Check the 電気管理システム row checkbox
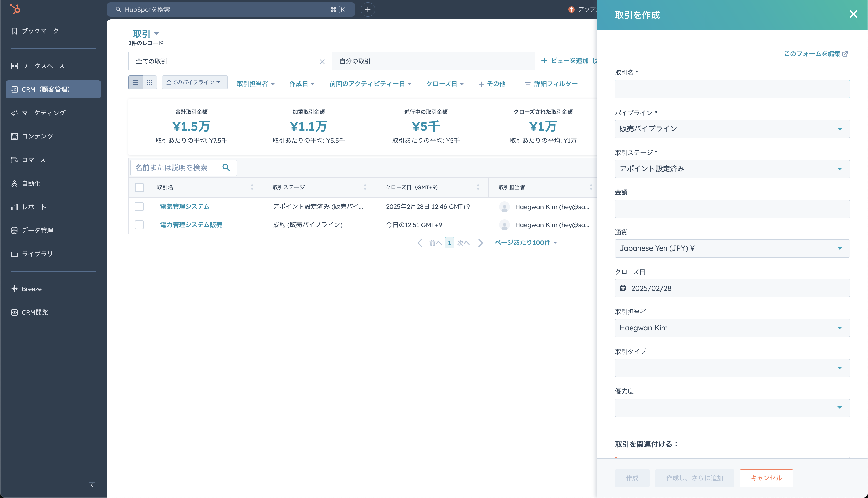This screenshot has height=498, width=868. tap(139, 207)
